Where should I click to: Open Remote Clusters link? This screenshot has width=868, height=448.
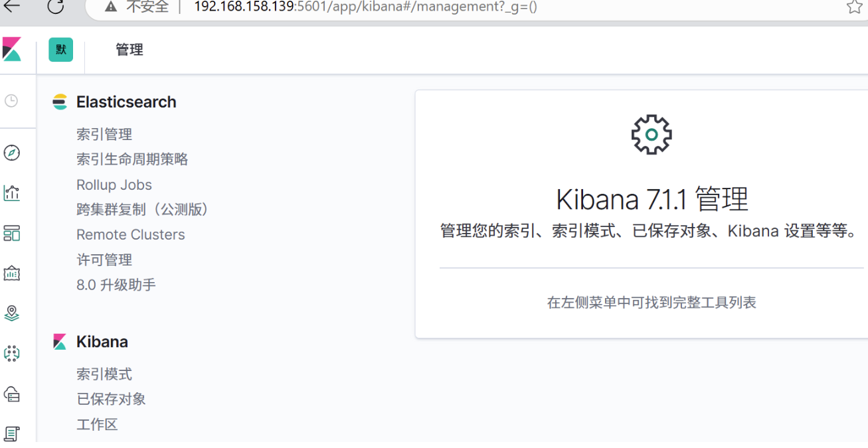point(131,234)
